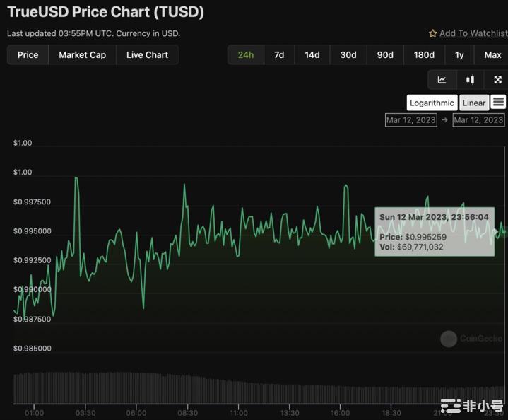Click tooltip price $0.995259
This screenshot has width=508, height=420.
[426, 237]
